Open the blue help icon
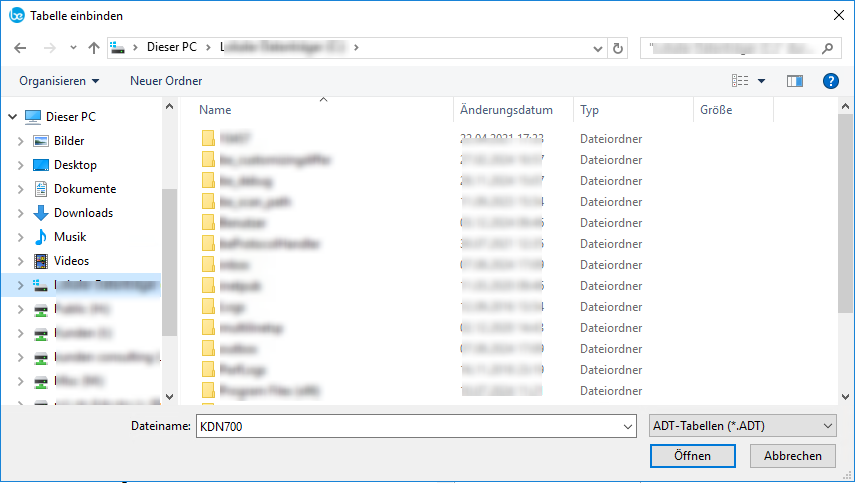The width and height of the screenshot is (856, 483). (830, 81)
